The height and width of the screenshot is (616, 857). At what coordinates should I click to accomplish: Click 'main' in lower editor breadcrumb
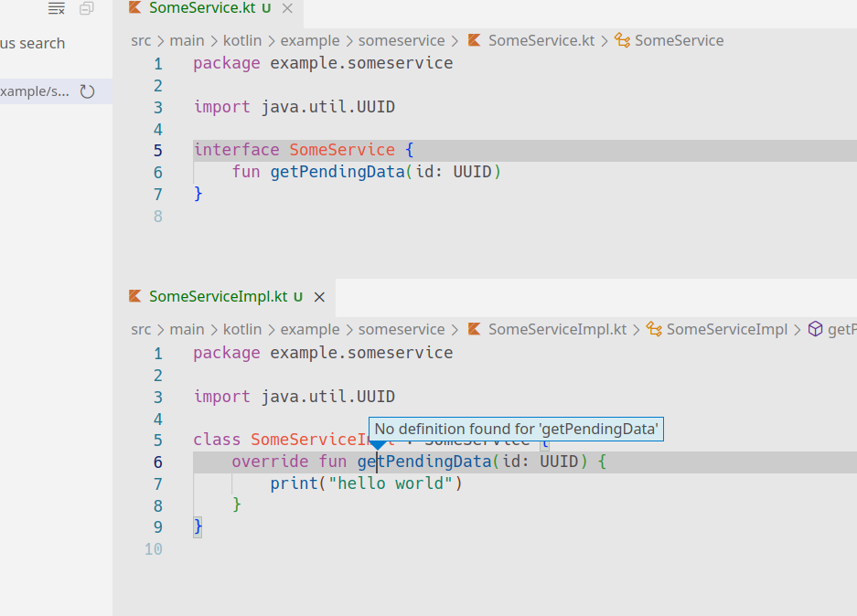click(x=187, y=329)
